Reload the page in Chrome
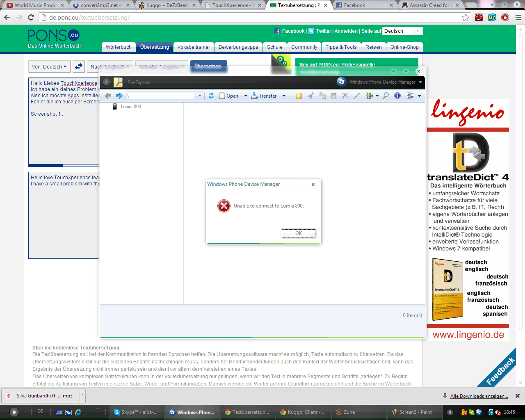Image resolution: width=525 pixels, height=420 pixels. coord(31,18)
